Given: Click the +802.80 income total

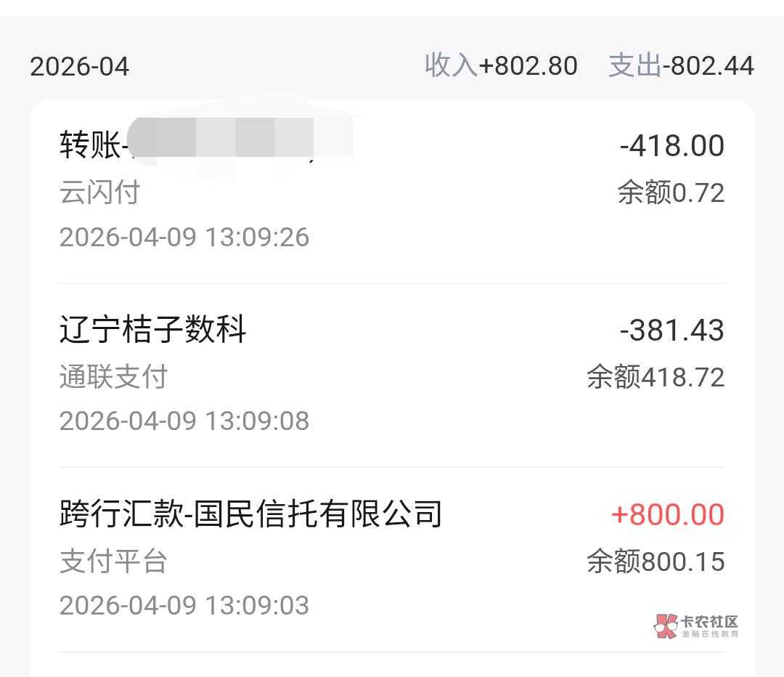Looking at the screenshot, I should pos(528,66).
